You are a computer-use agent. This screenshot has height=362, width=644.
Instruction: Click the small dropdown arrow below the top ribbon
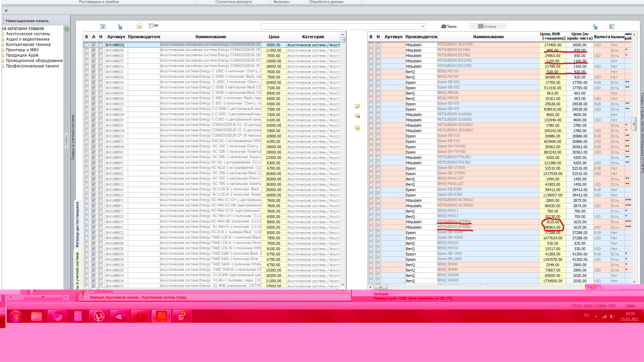(6, 11)
